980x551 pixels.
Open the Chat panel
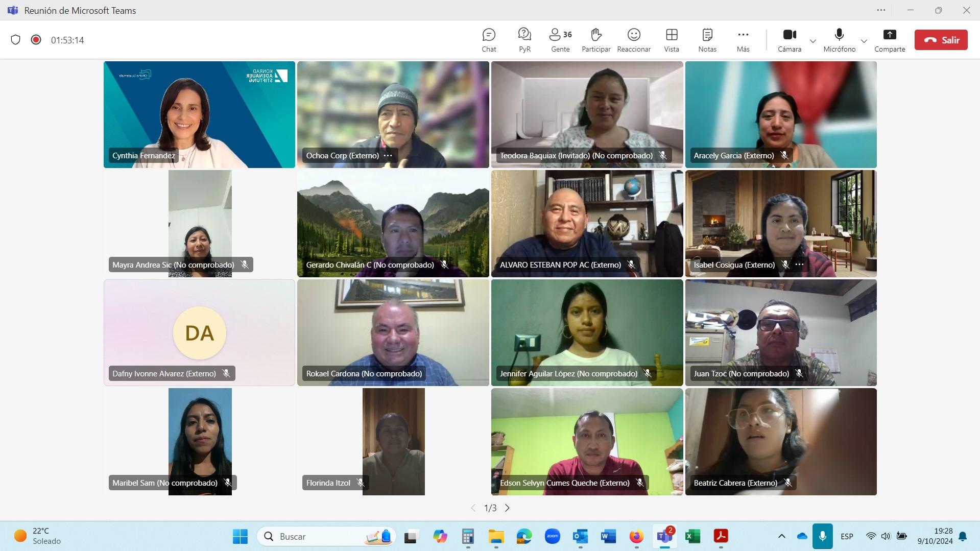coord(489,40)
